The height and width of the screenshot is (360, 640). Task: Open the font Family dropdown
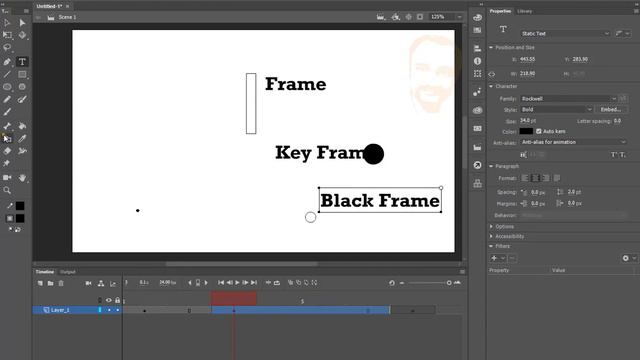[x=568, y=99]
